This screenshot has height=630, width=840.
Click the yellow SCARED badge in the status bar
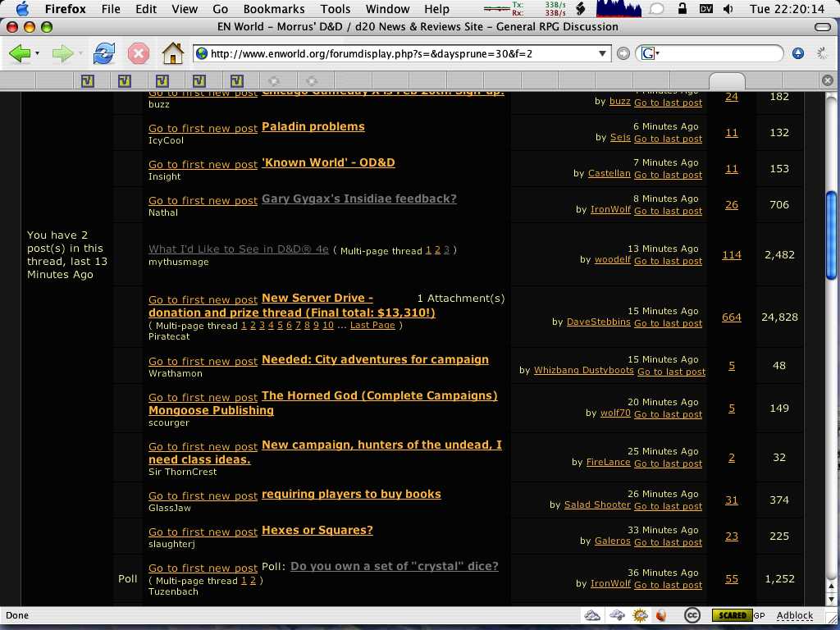[732, 615]
